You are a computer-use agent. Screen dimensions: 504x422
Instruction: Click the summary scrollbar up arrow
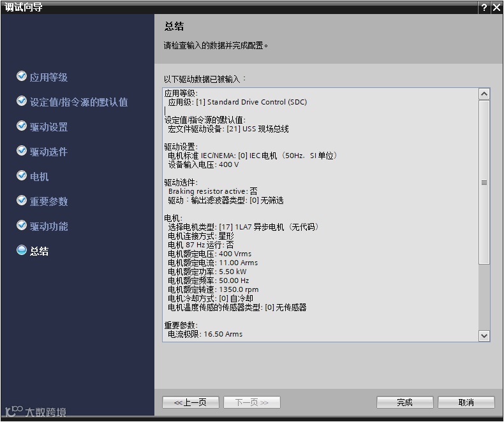tap(484, 94)
